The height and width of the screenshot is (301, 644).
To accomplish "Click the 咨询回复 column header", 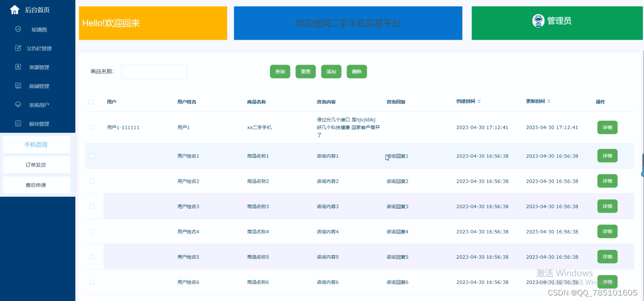I will 396,102.
